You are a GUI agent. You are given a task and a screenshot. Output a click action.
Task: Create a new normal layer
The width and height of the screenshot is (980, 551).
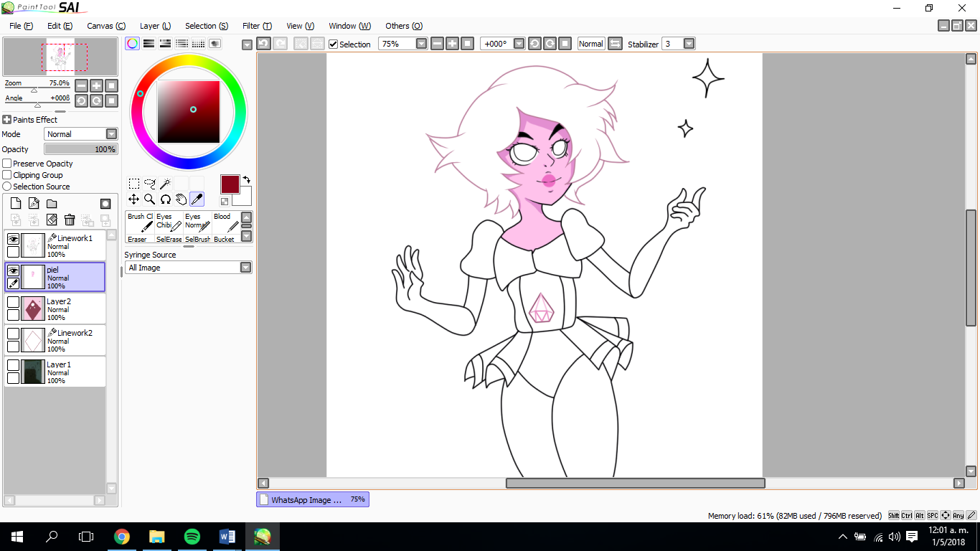(x=16, y=204)
